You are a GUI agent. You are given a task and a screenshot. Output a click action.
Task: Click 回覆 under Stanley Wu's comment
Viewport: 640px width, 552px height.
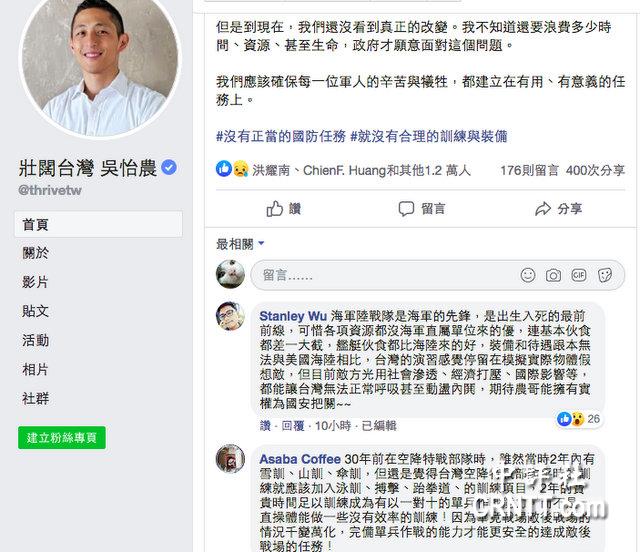tap(293, 426)
